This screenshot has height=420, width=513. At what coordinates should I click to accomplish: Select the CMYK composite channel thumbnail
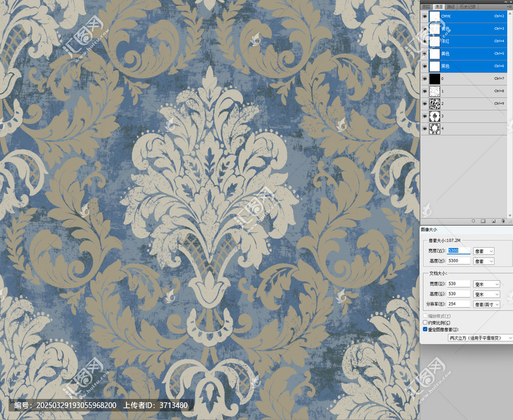pyautogui.click(x=434, y=16)
